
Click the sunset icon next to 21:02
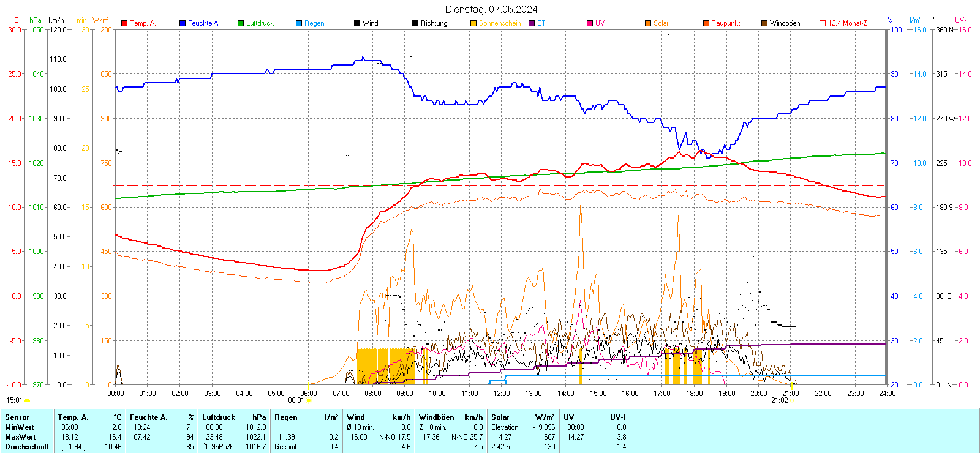tap(792, 400)
